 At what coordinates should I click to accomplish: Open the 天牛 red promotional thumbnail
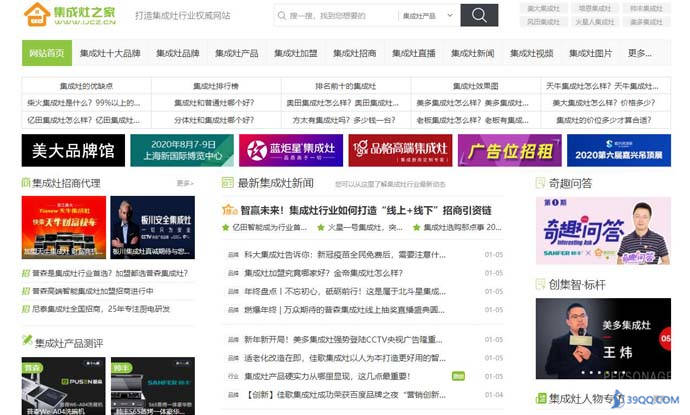tap(64, 228)
